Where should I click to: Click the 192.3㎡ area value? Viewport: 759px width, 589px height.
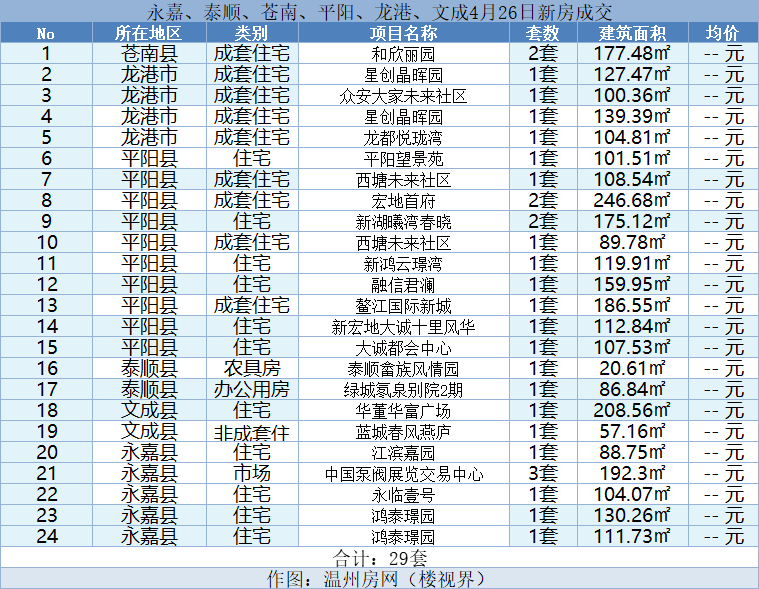[x=632, y=473]
